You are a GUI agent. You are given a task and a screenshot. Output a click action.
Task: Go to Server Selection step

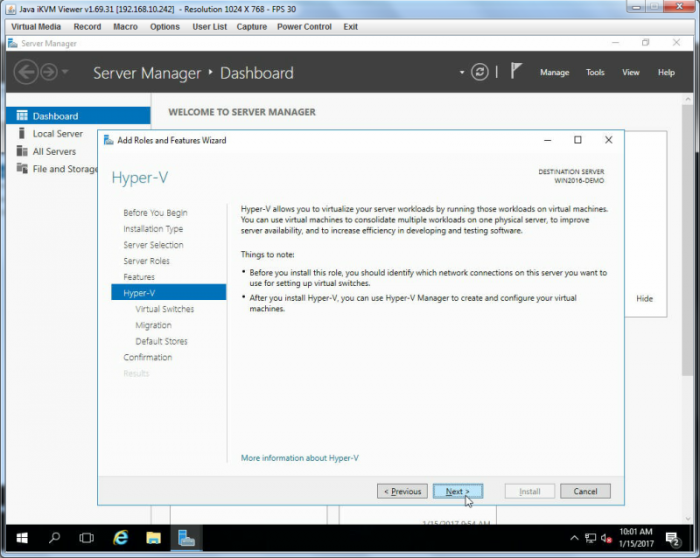(153, 245)
